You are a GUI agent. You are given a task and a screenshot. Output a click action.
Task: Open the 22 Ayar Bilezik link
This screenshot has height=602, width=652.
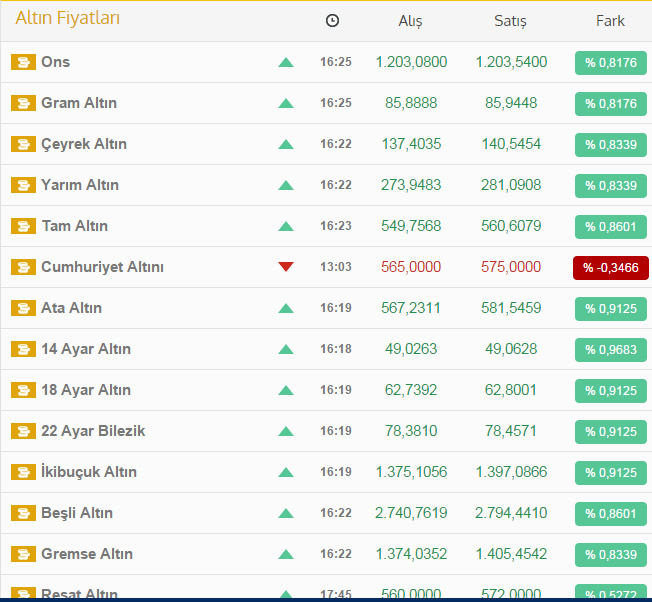tap(93, 431)
